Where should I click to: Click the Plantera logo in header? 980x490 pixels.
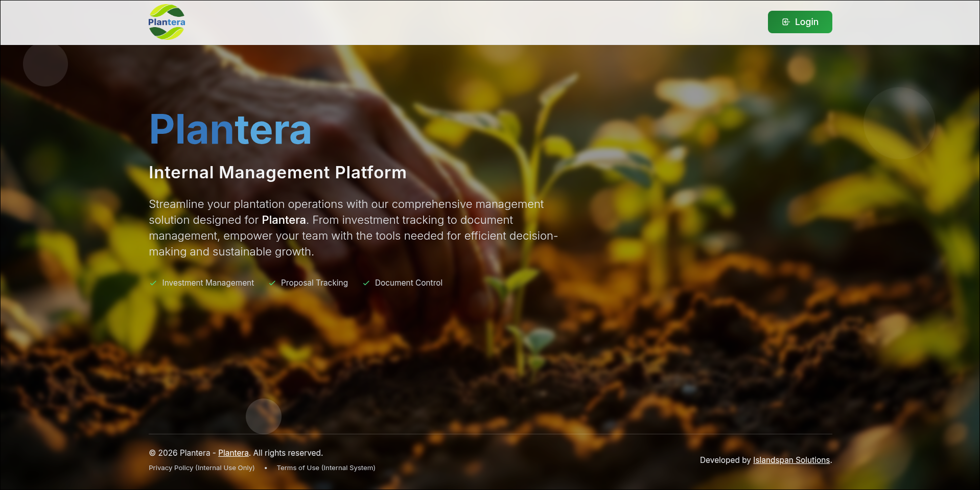click(x=167, y=22)
